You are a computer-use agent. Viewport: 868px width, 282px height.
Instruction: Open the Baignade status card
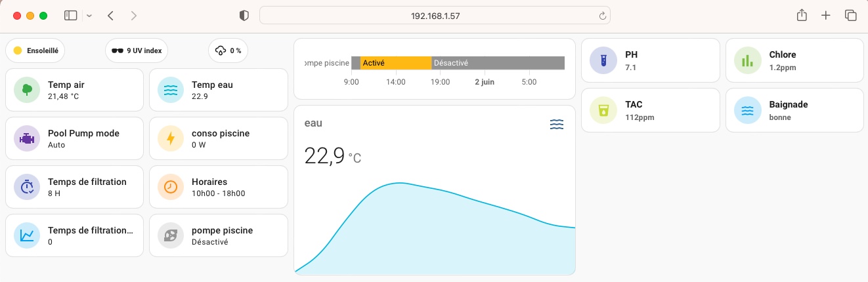point(794,110)
